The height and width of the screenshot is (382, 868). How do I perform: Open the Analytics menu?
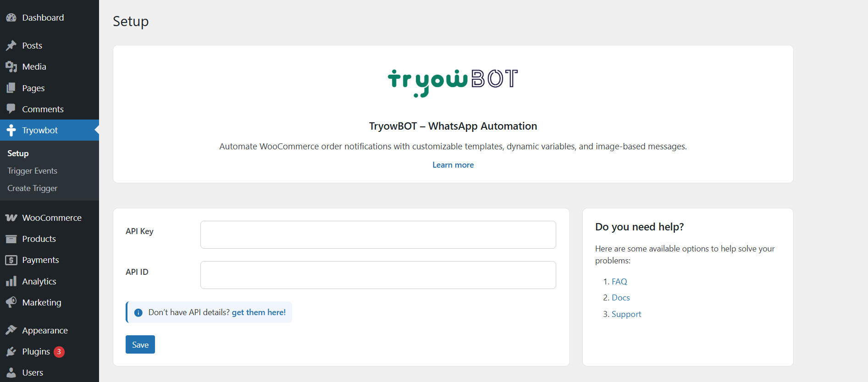[x=50, y=281]
